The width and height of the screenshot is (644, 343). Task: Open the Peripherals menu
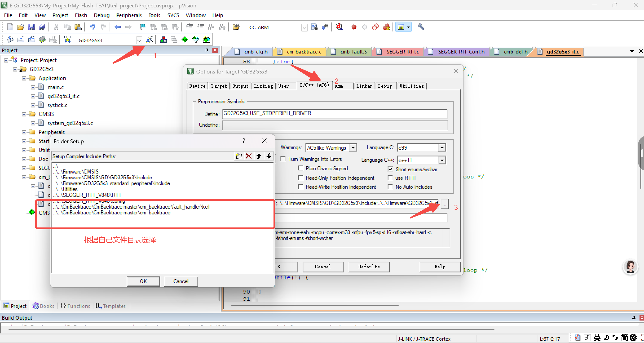(129, 15)
